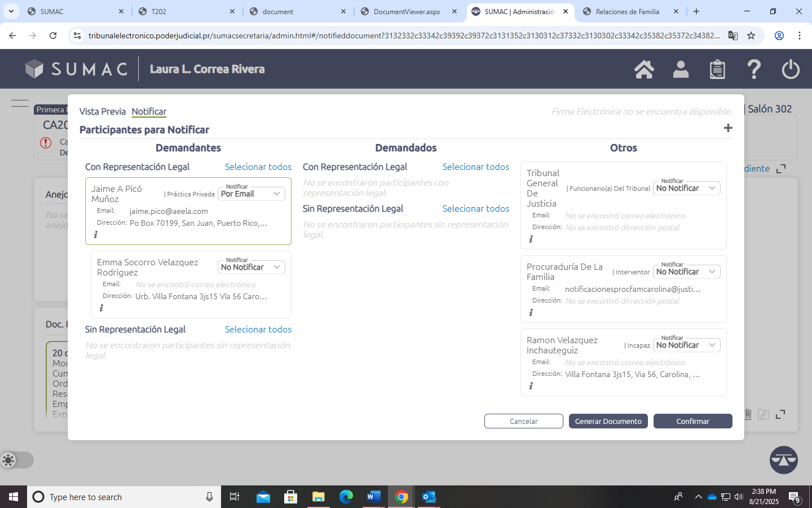The height and width of the screenshot is (508, 812).
Task: Expand Notificar dropdown for Ramon Velazquez Inchauteguiz
Action: click(x=686, y=345)
